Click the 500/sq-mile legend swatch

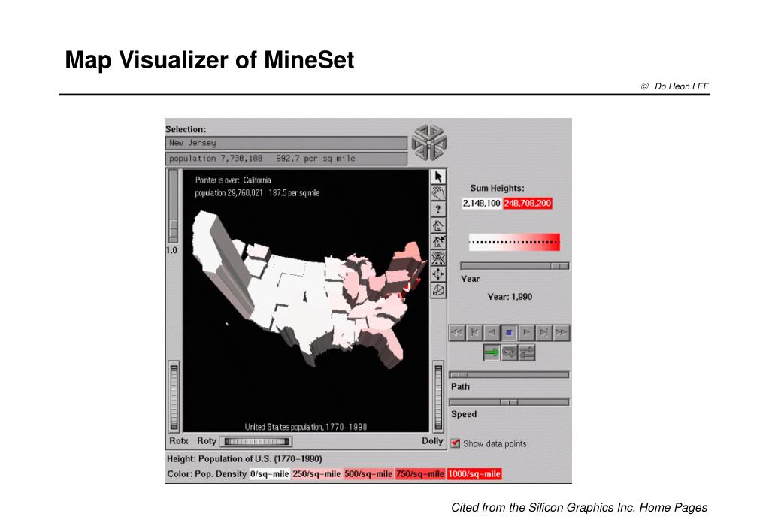pos(368,474)
